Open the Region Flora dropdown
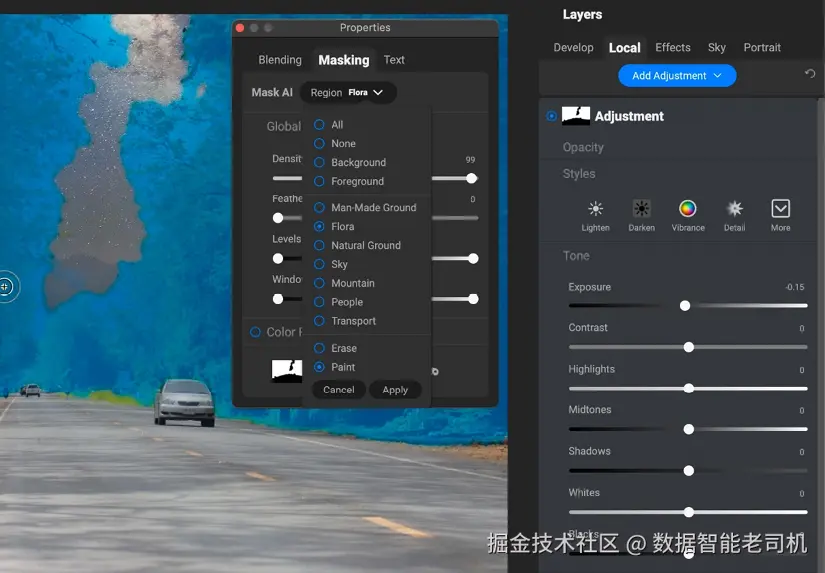The image size is (825, 573). point(348,93)
